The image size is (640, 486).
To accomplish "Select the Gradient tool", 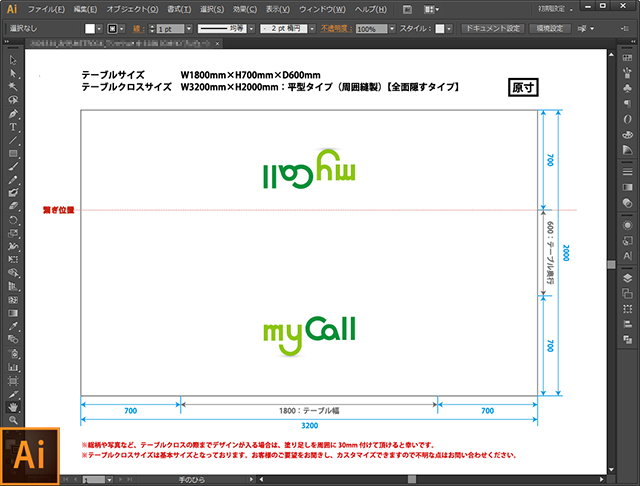I will [x=13, y=313].
